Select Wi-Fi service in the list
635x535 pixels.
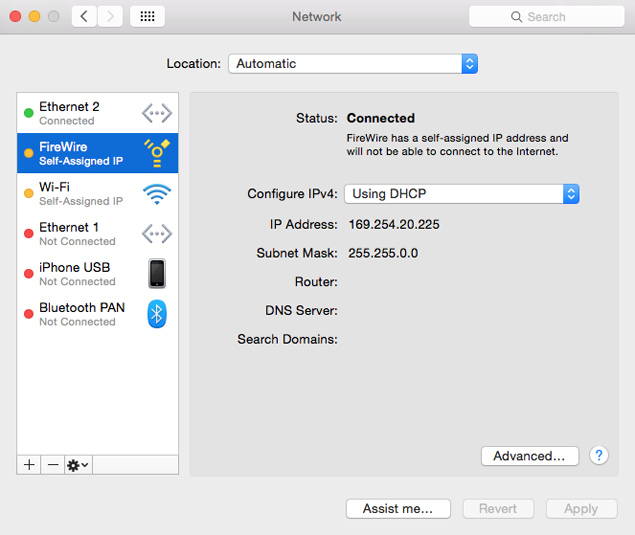point(97,194)
